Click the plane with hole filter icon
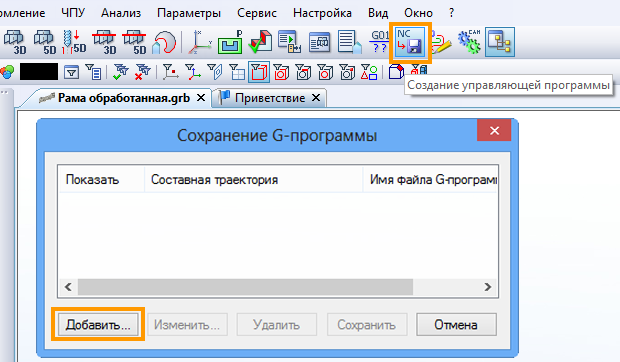This screenshot has width=620, height=362. 215,72
